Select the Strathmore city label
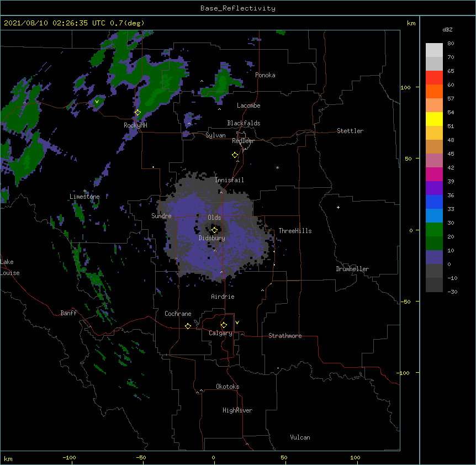The width and height of the screenshot is (476, 465). point(285,336)
